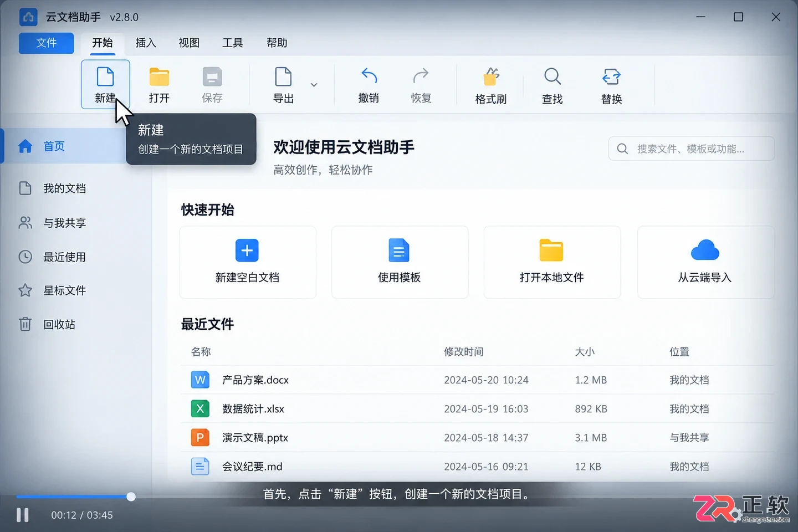Open 我的文档 in sidebar
798x532 pixels.
[x=65, y=188]
